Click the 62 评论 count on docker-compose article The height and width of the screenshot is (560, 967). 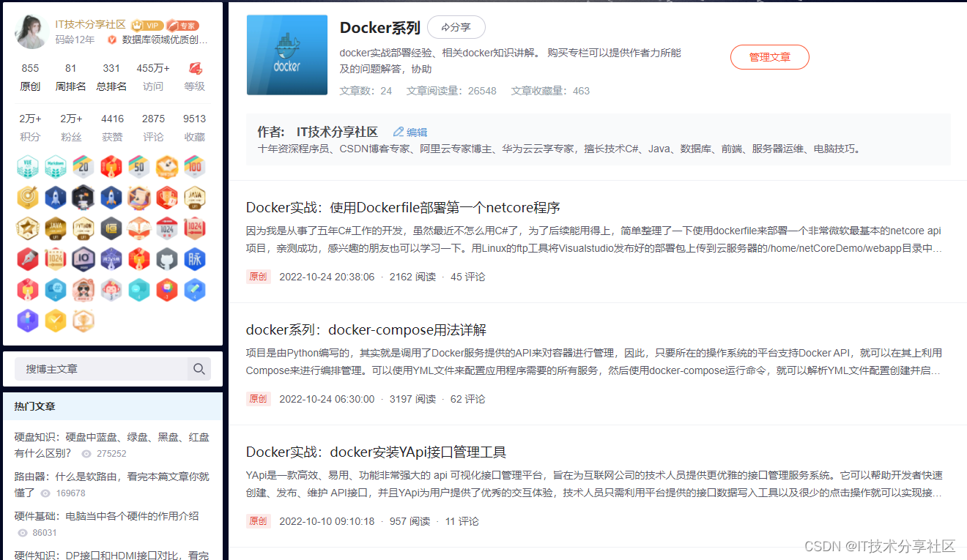467,399
